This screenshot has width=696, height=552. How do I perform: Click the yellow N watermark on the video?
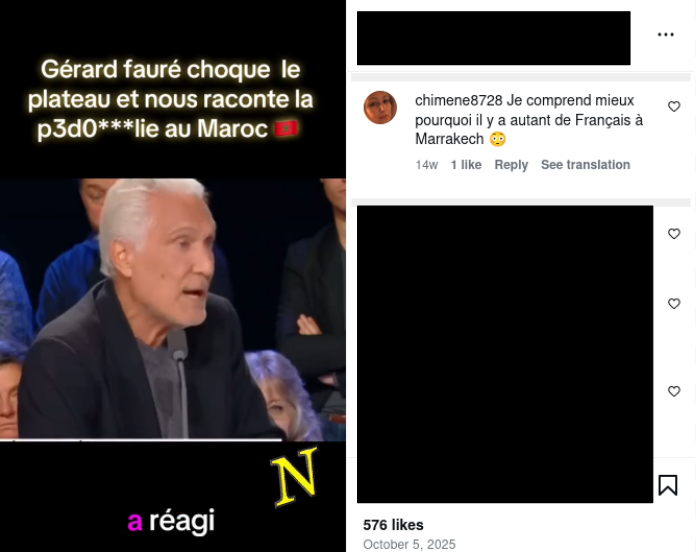click(295, 477)
